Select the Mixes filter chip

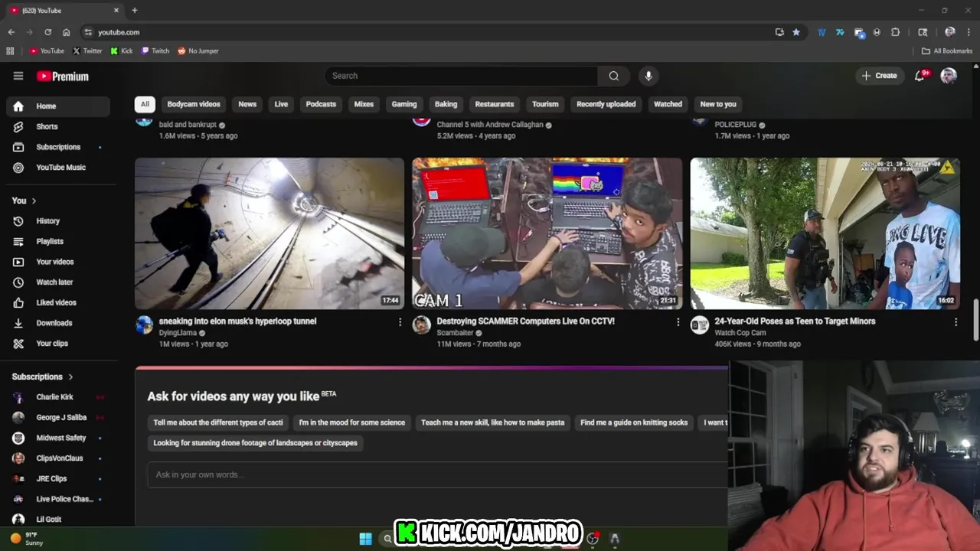point(364,104)
